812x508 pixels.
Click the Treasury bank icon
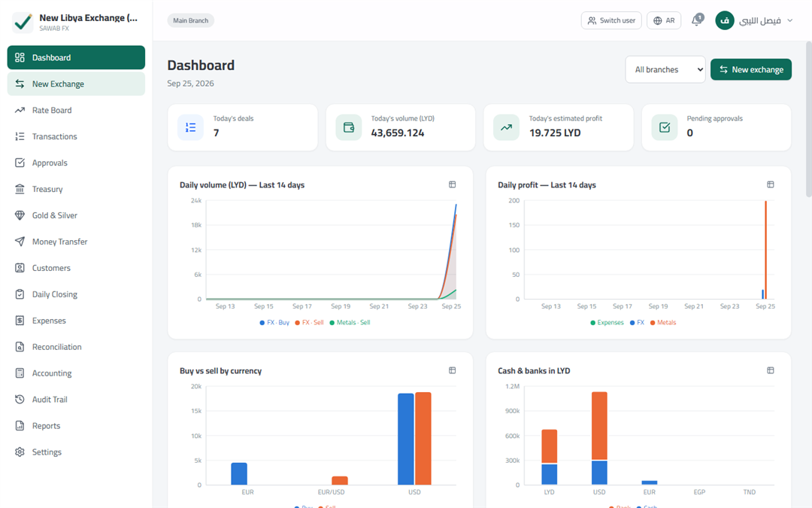(20, 189)
